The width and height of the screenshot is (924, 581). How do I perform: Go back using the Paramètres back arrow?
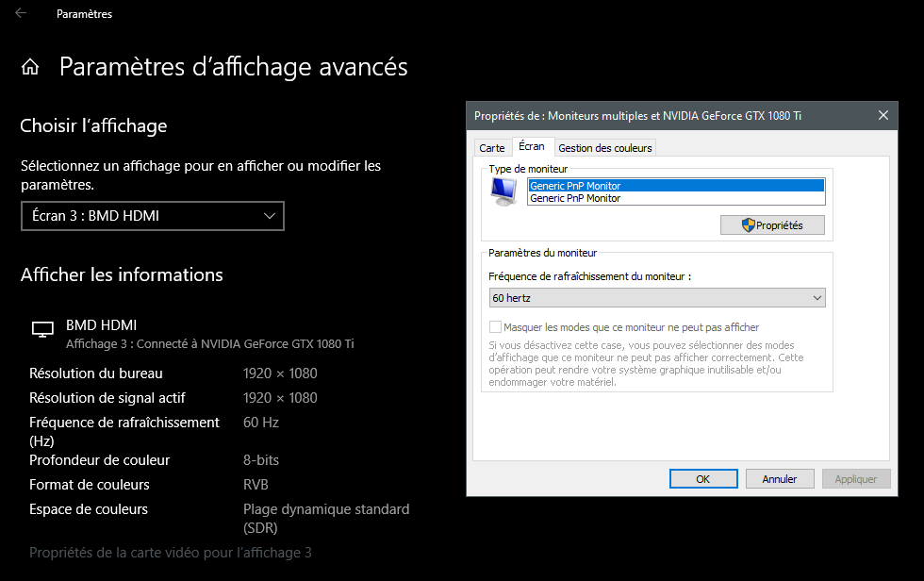21,13
